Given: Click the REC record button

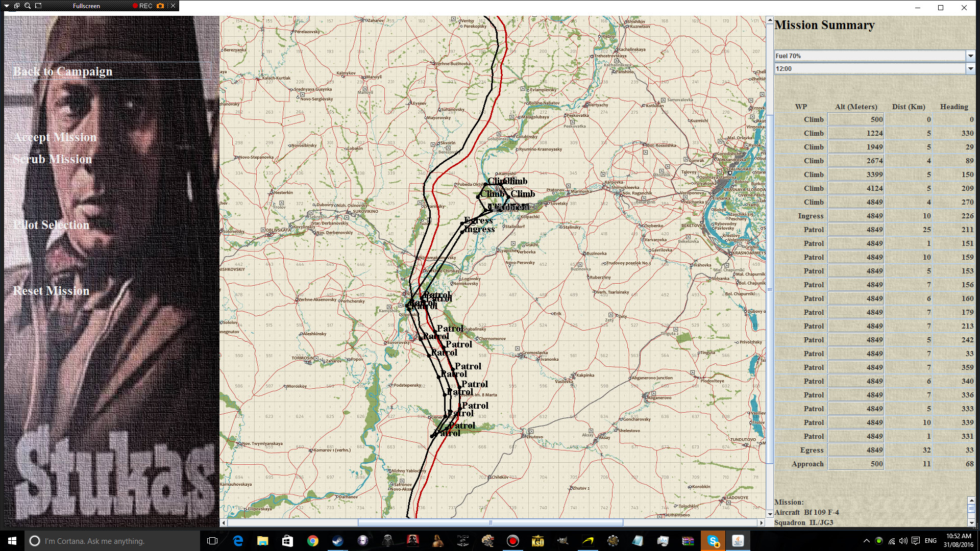Looking at the screenshot, I should pos(142,6).
